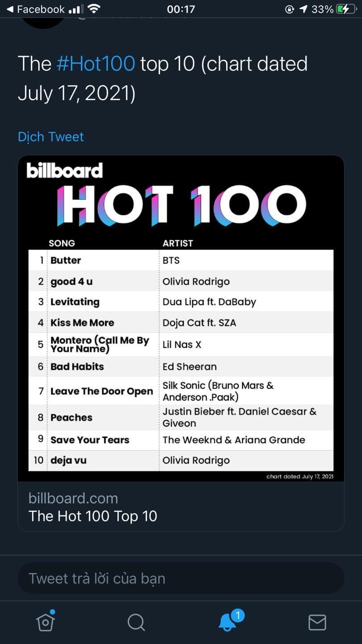The image size is (362, 644).
Task: Tap the #Hot100 hashtag
Action: 96,64
